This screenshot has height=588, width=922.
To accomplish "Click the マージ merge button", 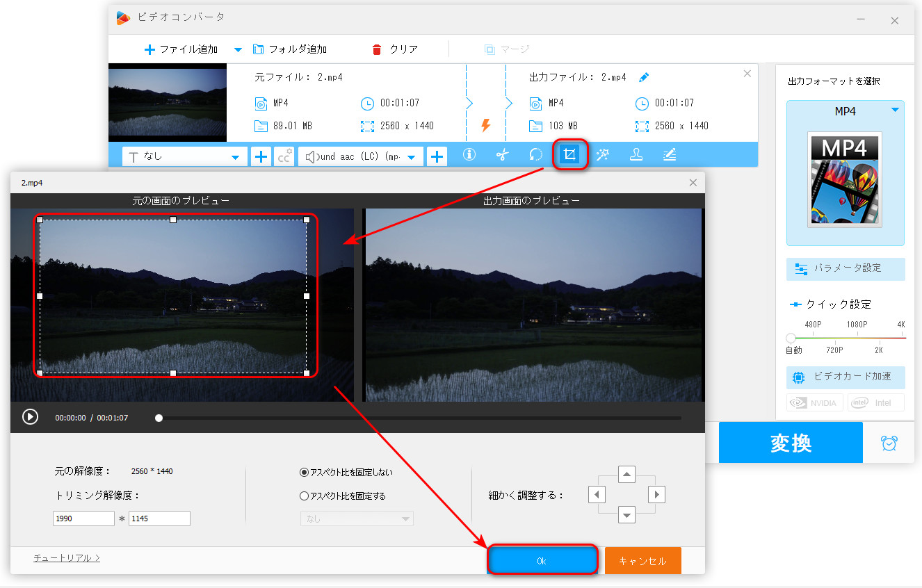I will (507, 49).
